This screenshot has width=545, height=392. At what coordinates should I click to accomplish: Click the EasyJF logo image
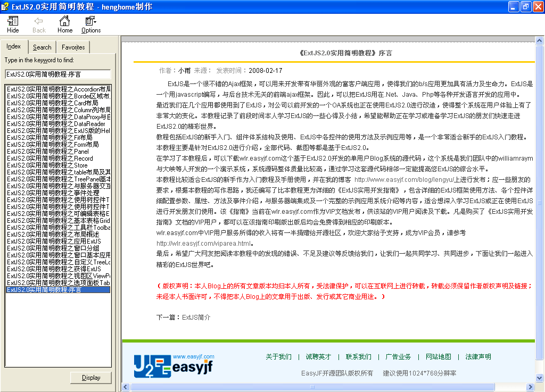coord(174,365)
